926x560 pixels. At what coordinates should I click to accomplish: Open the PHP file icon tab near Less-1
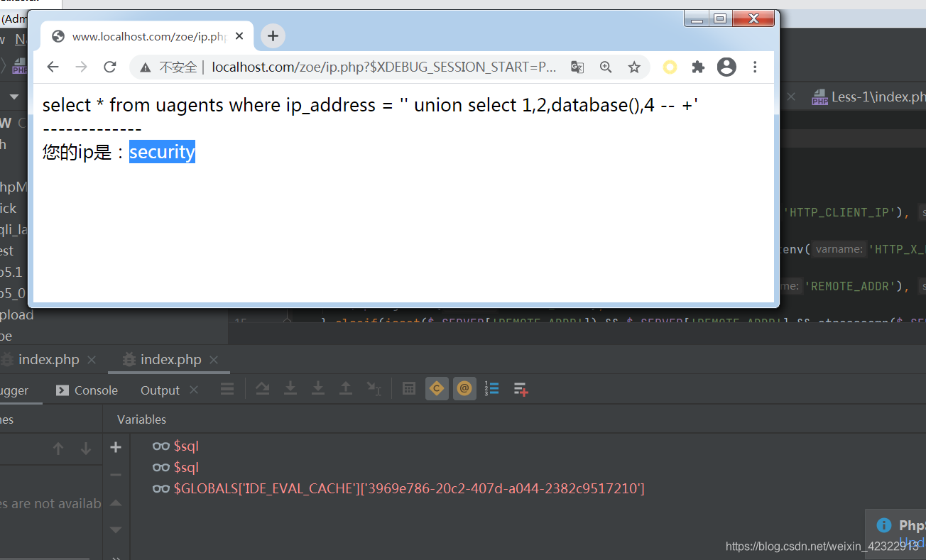pyautogui.click(x=819, y=97)
